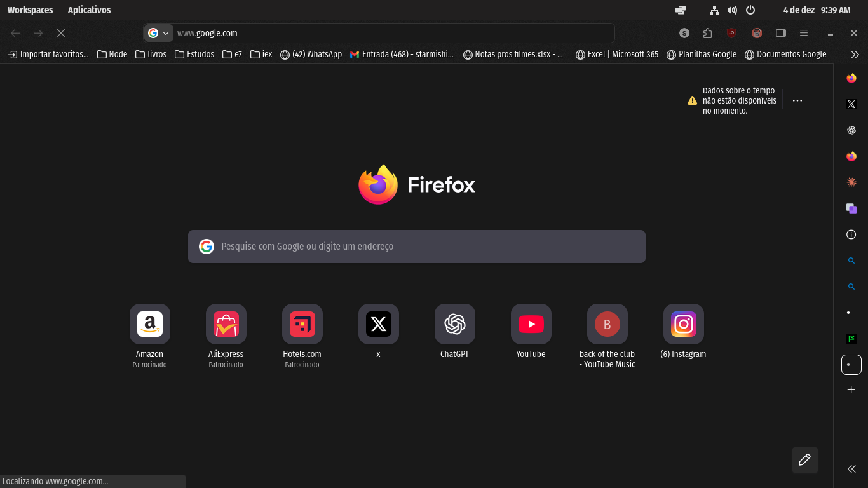Open the Workspaces panel menu

[x=31, y=10]
